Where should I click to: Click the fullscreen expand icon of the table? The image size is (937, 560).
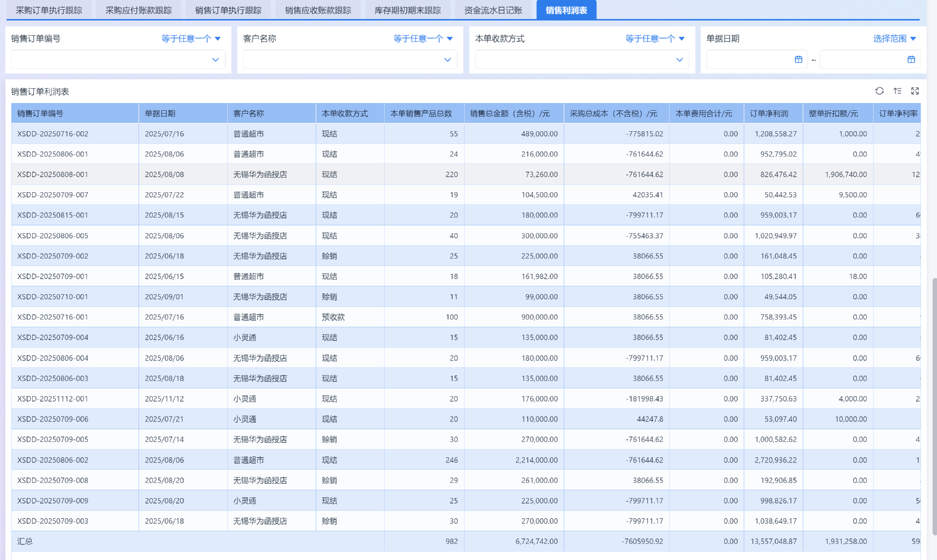click(915, 91)
